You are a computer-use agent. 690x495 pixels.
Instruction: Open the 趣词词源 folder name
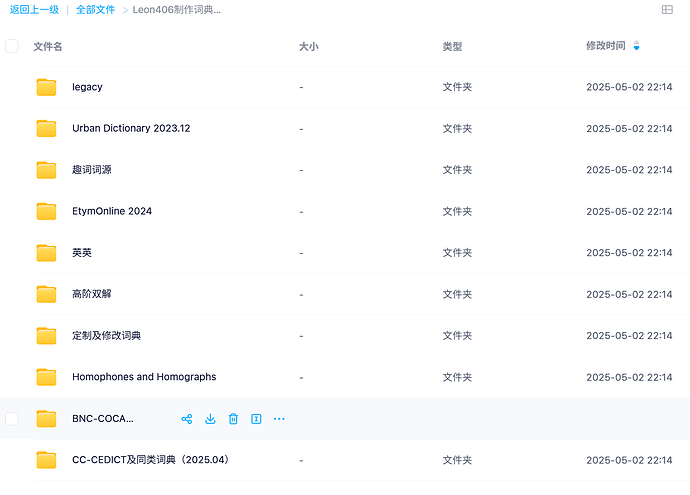coord(92,169)
